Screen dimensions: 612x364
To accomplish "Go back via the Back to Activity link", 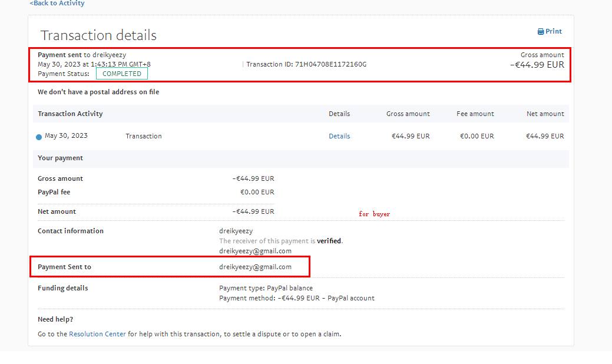I will click(57, 4).
